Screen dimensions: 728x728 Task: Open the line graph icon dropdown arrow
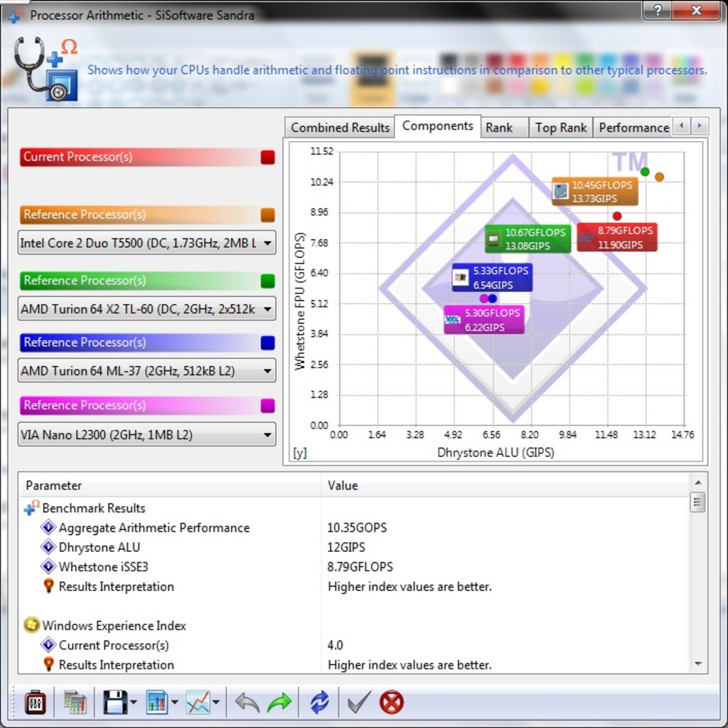[x=216, y=702]
